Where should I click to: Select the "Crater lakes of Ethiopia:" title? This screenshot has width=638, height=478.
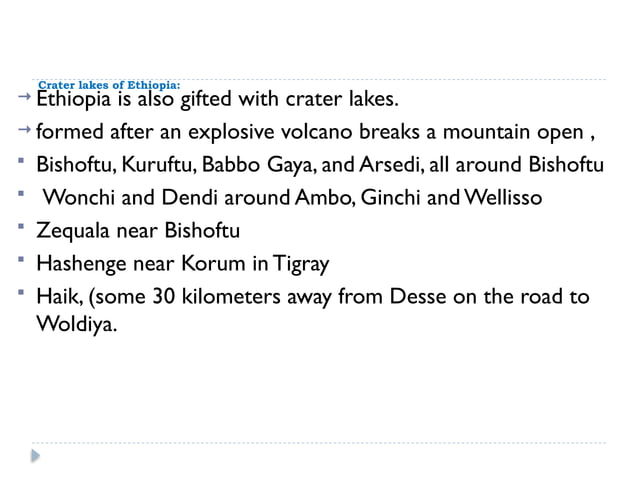pyautogui.click(x=108, y=87)
